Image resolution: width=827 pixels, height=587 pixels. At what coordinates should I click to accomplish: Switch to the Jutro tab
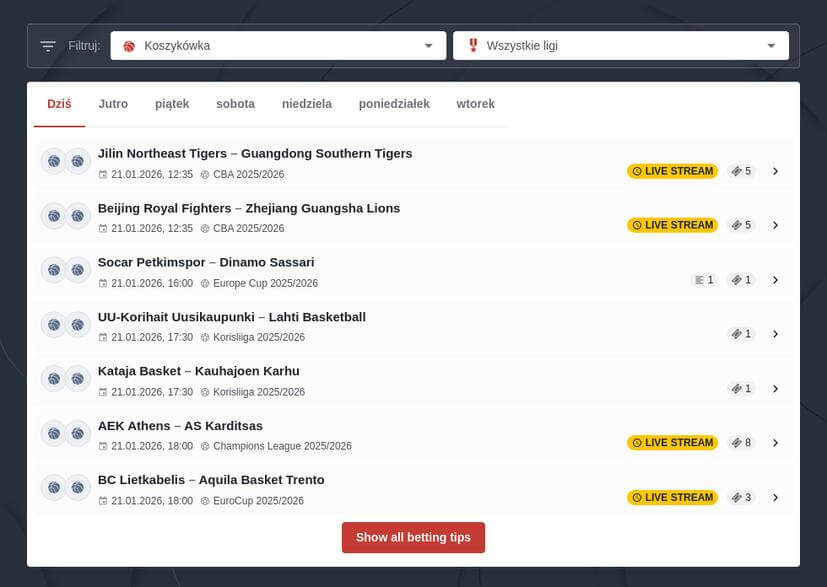[113, 104]
